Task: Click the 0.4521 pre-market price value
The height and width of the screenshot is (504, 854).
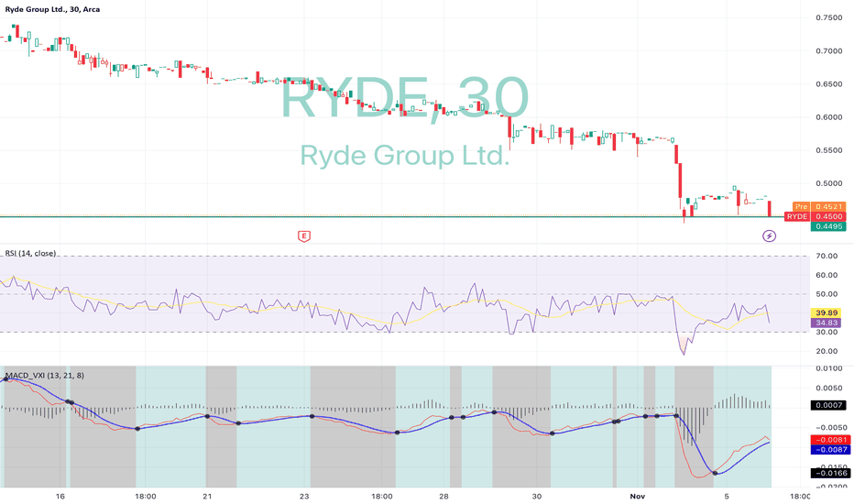Action: 828,206
